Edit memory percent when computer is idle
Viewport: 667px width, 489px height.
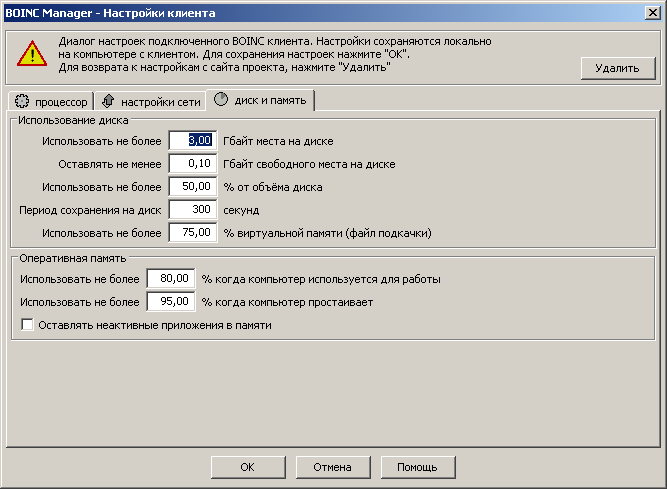tap(170, 302)
